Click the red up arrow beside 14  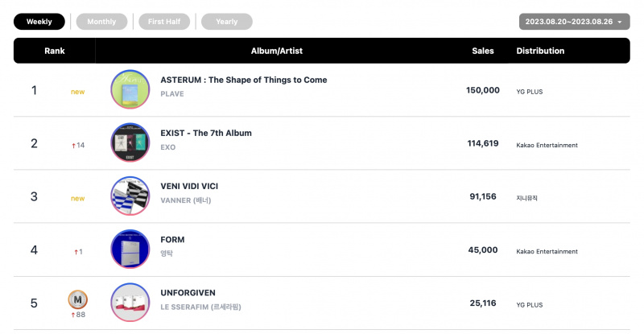click(73, 146)
